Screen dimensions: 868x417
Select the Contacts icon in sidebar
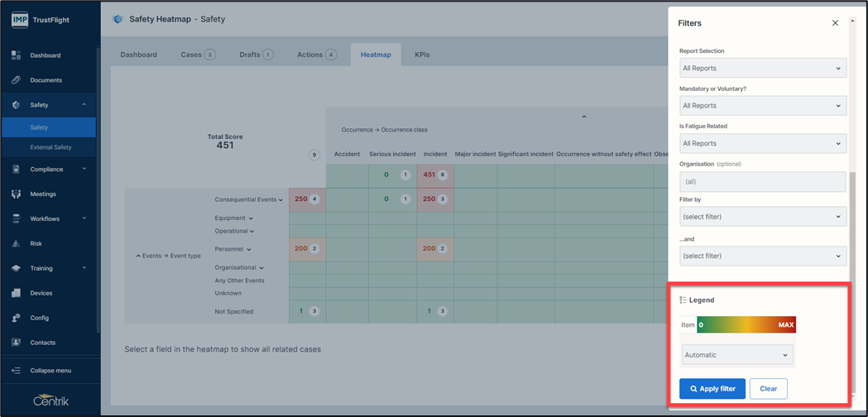point(16,343)
